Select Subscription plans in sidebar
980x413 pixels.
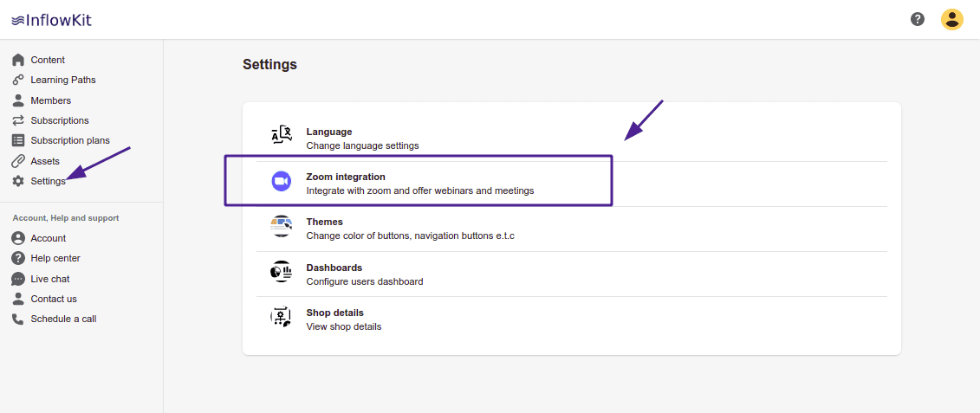point(69,140)
